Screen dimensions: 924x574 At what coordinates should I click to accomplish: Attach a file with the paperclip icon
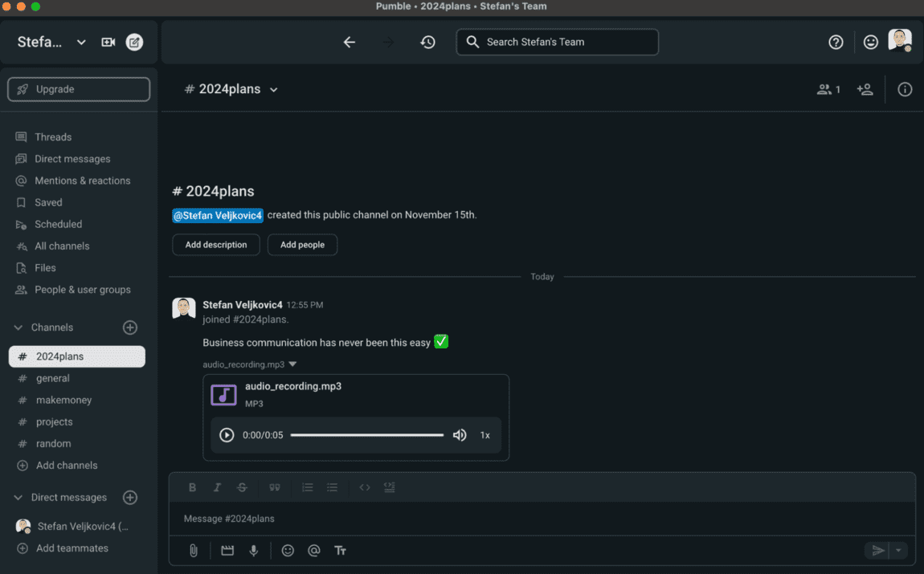(194, 551)
